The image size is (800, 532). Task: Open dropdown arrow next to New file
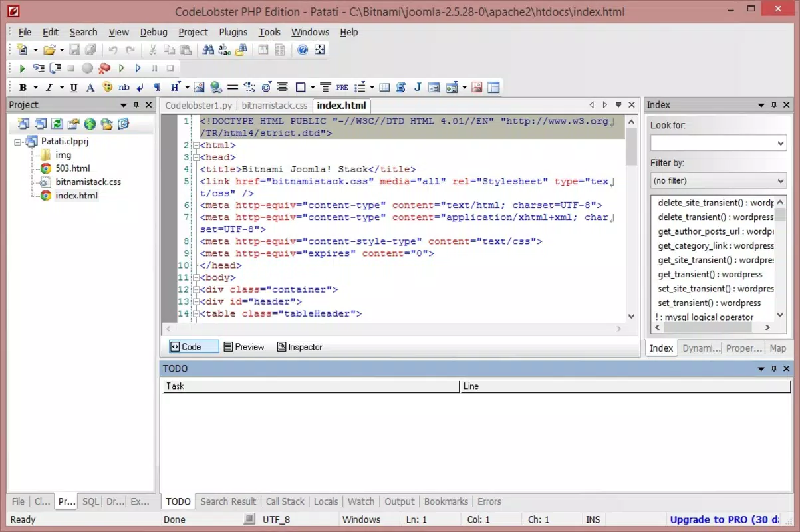[x=35, y=50]
